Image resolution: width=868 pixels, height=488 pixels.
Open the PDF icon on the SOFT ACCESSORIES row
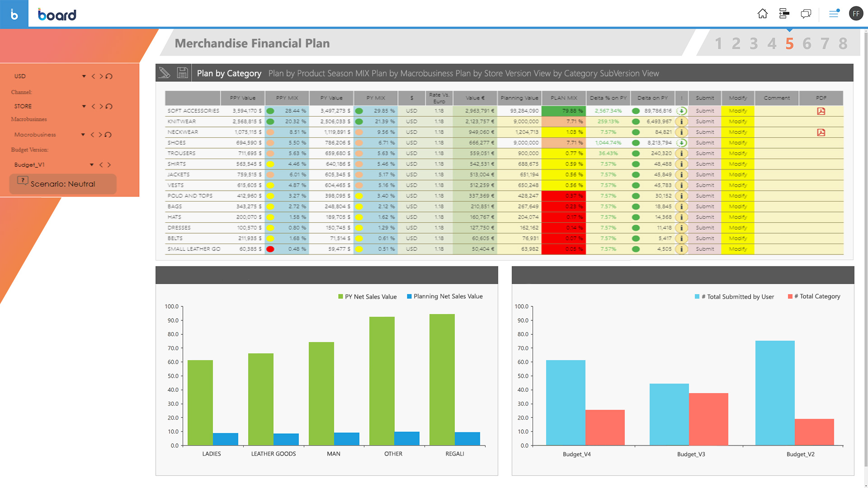pyautogui.click(x=821, y=111)
